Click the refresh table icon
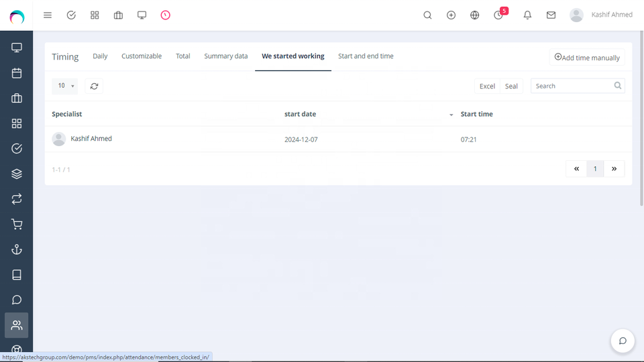The width and height of the screenshot is (644, 362). click(94, 86)
